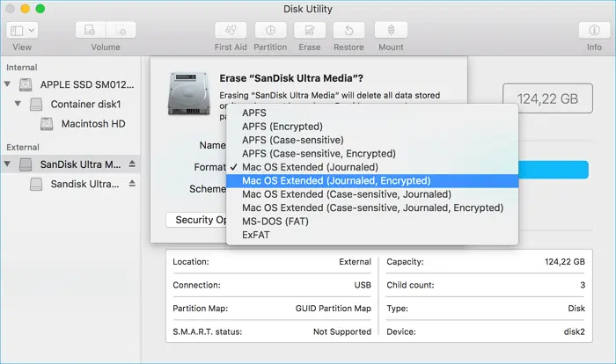Click the Type Disk value
The height and width of the screenshot is (364, 616).
[576, 309]
